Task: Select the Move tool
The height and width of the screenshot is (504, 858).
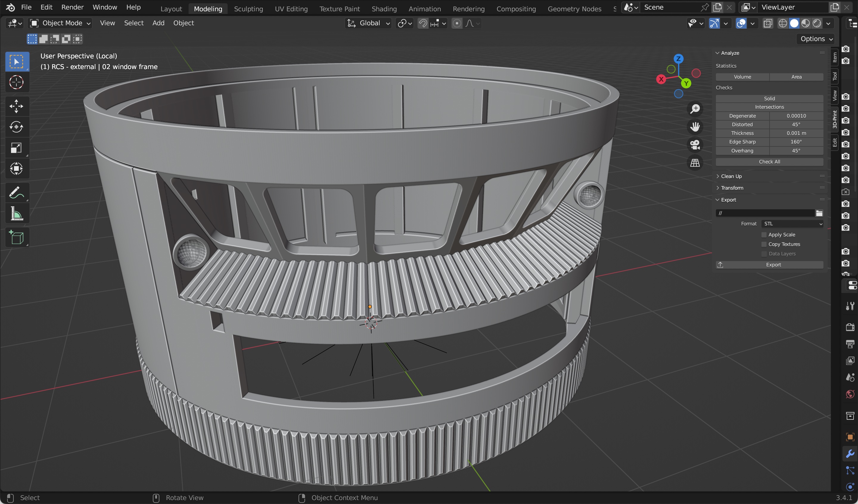Action: pyautogui.click(x=17, y=106)
